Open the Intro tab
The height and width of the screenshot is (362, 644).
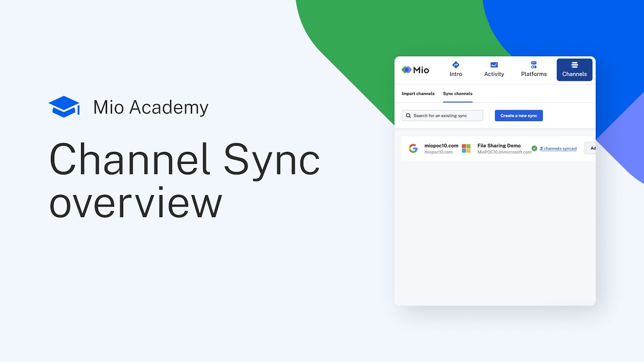pyautogui.click(x=456, y=69)
